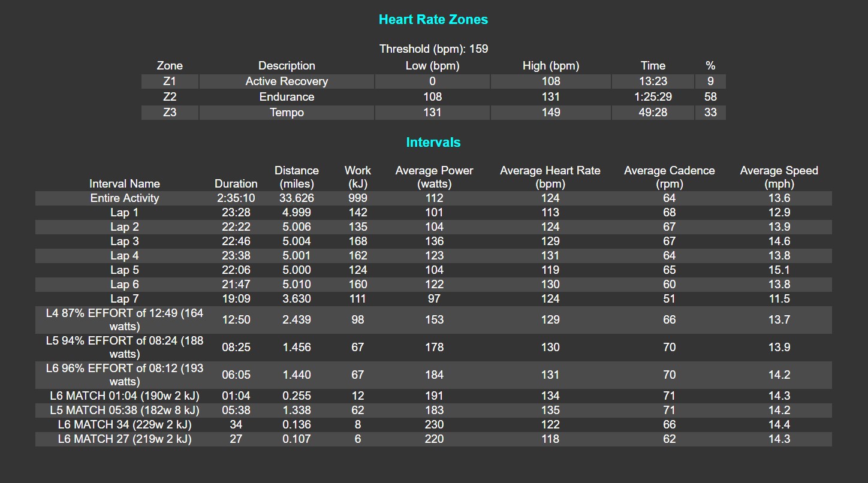
Task: Select the L4 87% EFFORT interval name
Action: pos(125,320)
